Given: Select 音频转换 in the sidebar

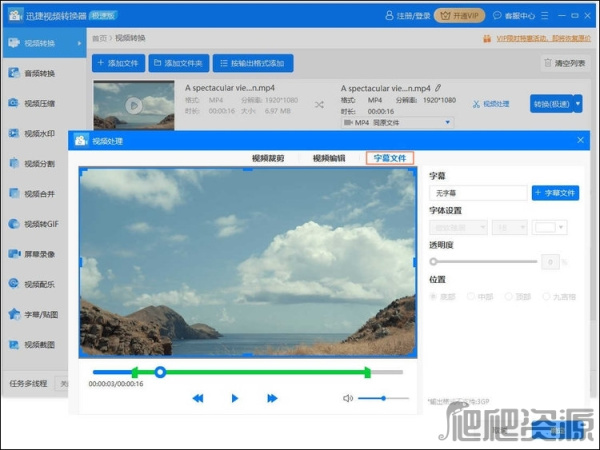Looking at the screenshot, I should 39,73.
